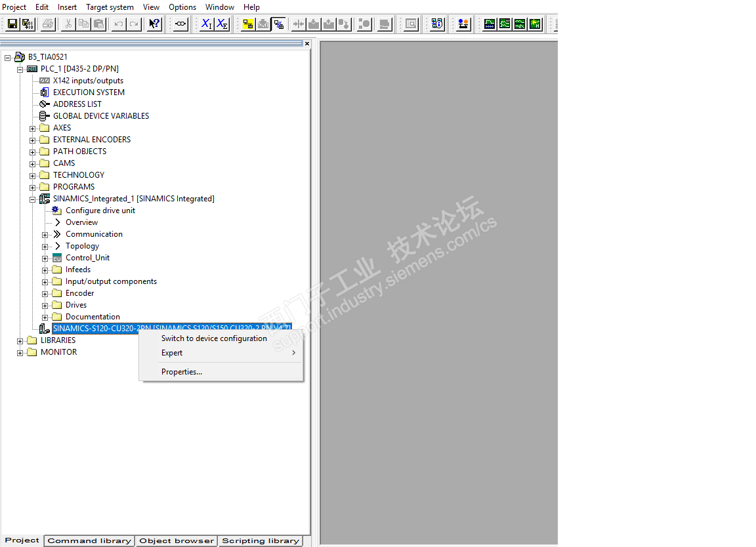Screen dimensions: 756x547
Task: Click the Paste clipboard toolbar icon
Action: 99,24
